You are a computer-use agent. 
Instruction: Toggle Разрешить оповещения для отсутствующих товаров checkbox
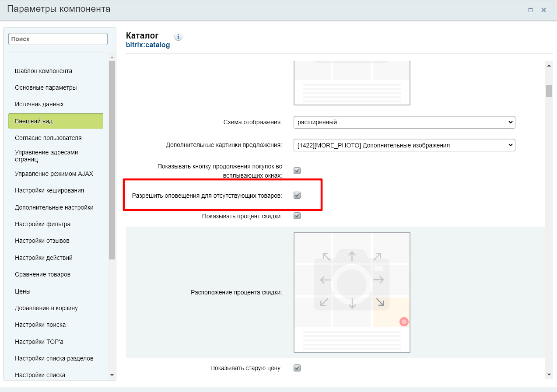(x=297, y=195)
